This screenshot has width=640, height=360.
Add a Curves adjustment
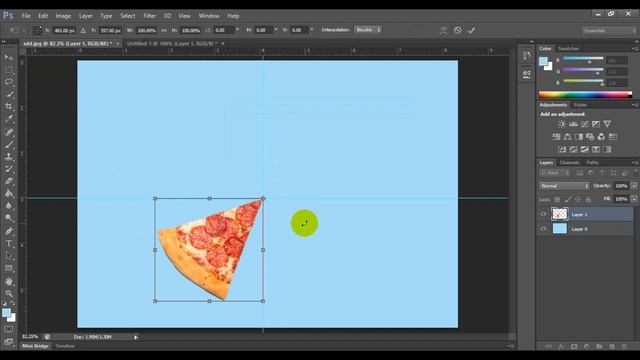point(585,124)
